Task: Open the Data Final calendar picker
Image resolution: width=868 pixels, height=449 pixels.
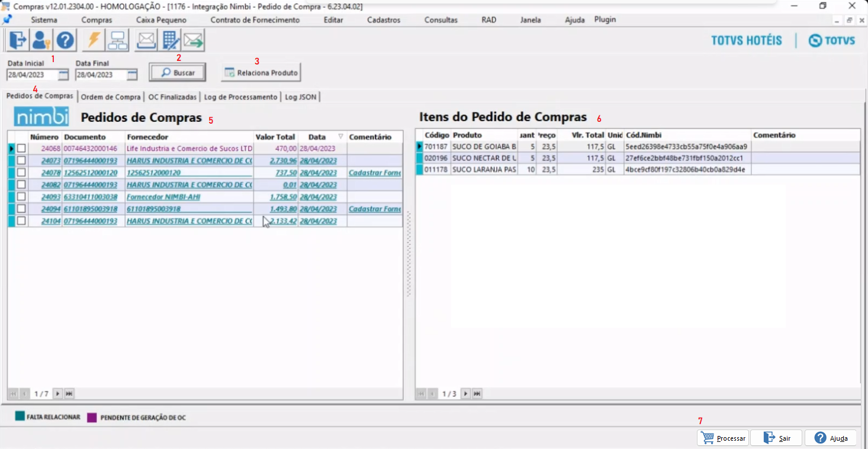Action: point(132,75)
